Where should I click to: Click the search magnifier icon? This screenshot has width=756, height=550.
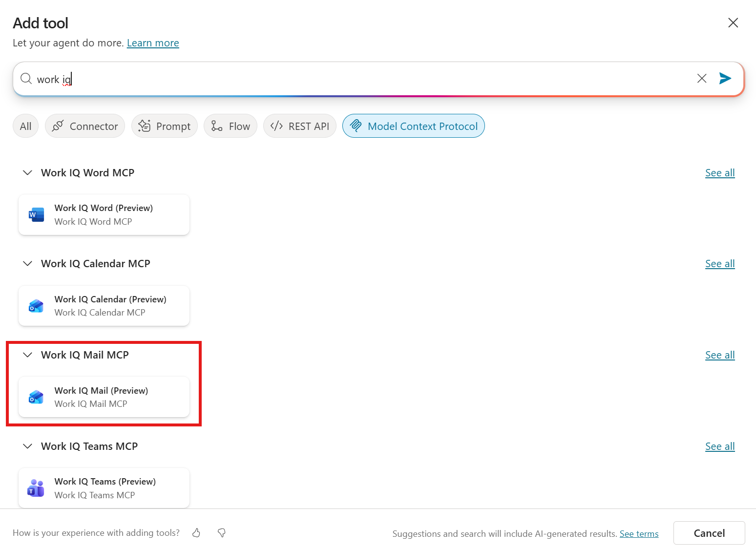click(26, 79)
